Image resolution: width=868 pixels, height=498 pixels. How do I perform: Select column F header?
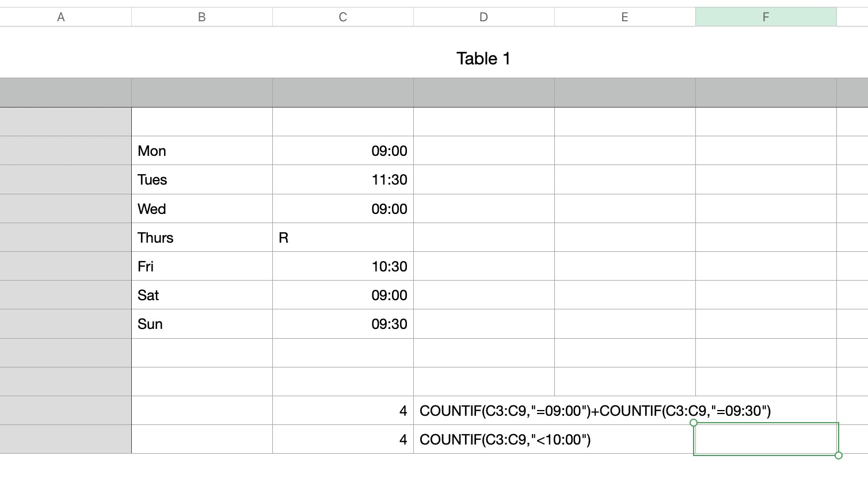pyautogui.click(x=766, y=17)
